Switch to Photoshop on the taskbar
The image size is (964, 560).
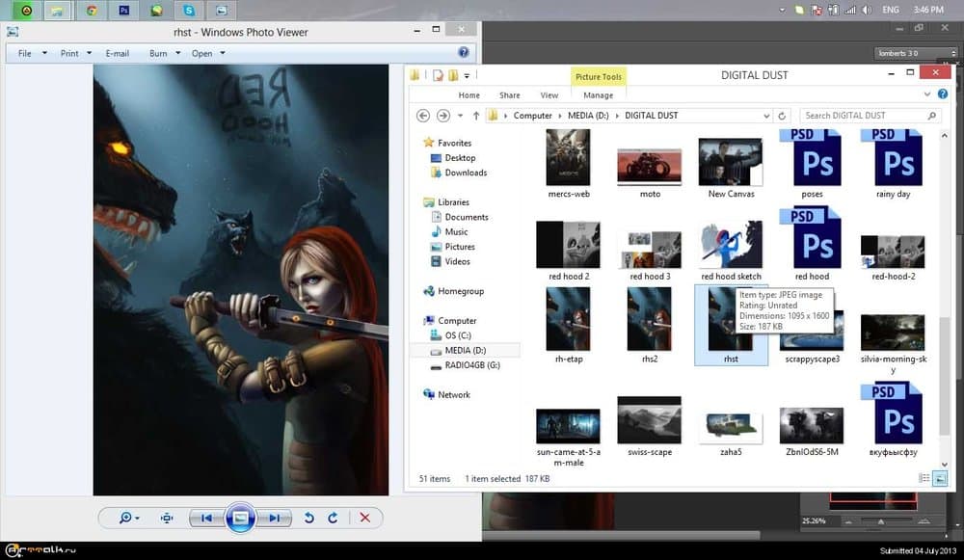124,10
